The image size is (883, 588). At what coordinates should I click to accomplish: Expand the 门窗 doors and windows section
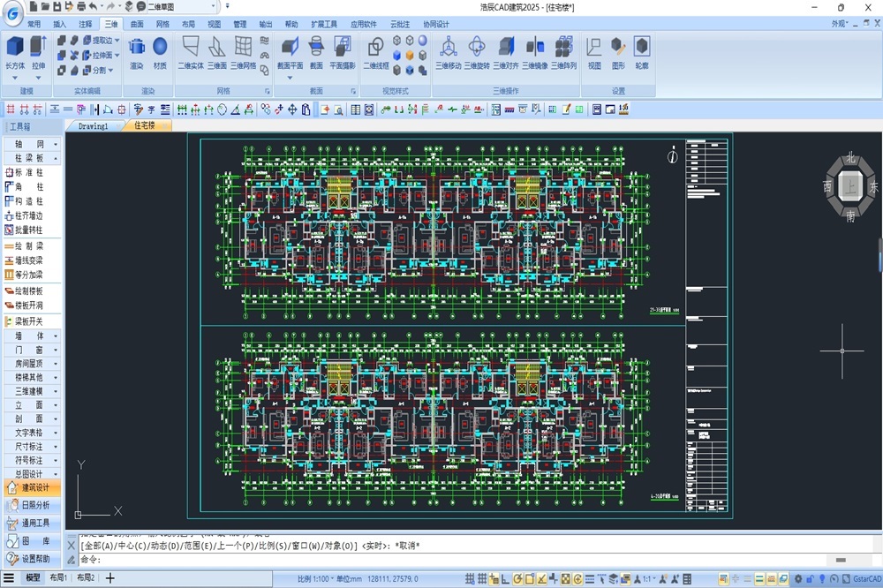(32, 351)
